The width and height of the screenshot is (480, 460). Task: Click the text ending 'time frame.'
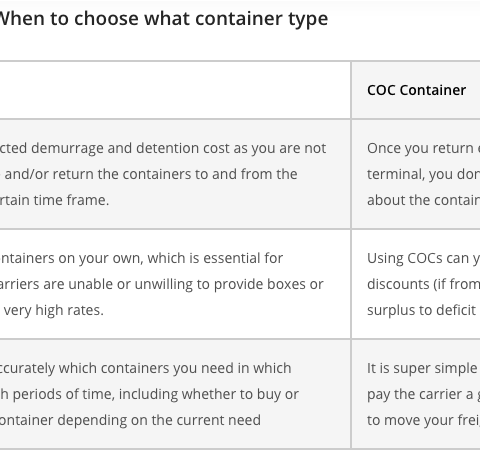point(55,200)
